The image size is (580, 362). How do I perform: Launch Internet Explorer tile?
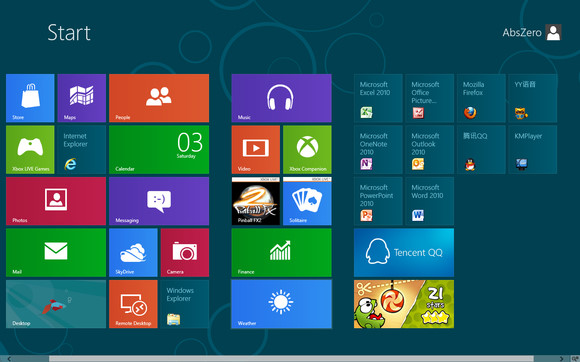click(82, 149)
